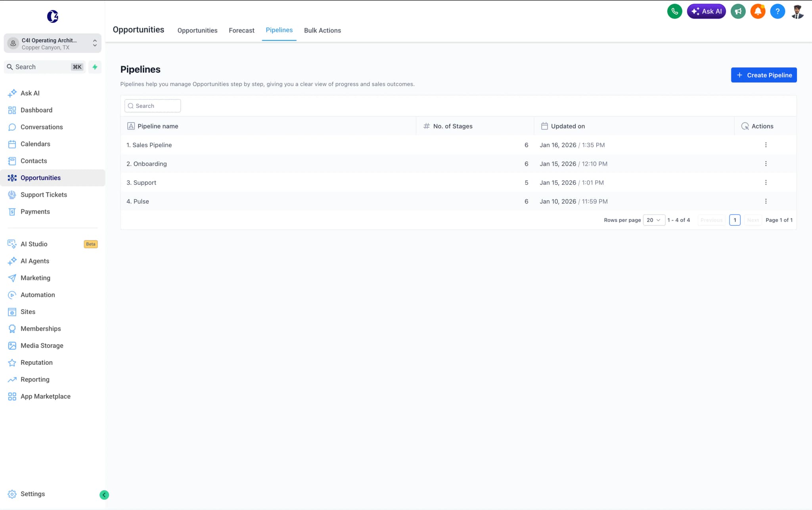Click the blue help question mark icon
The height and width of the screenshot is (510, 812).
coord(778,12)
